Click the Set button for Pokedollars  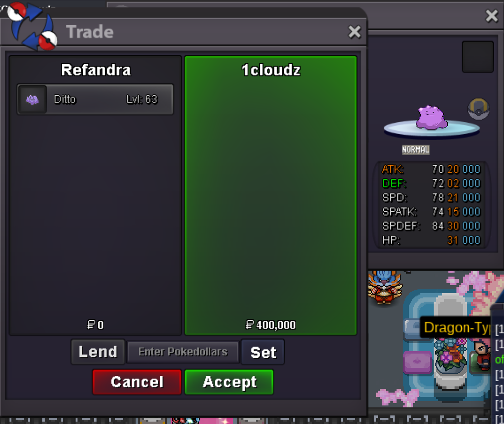click(263, 352)
